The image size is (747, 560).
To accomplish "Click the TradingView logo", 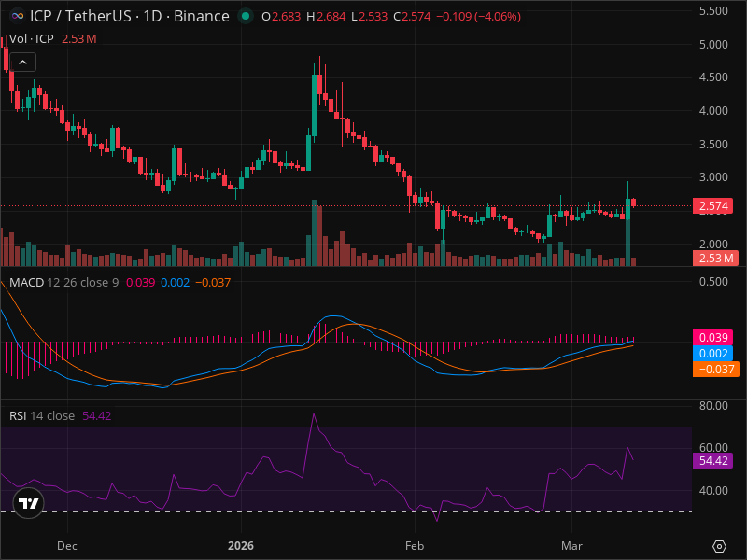I will [29, 503].
